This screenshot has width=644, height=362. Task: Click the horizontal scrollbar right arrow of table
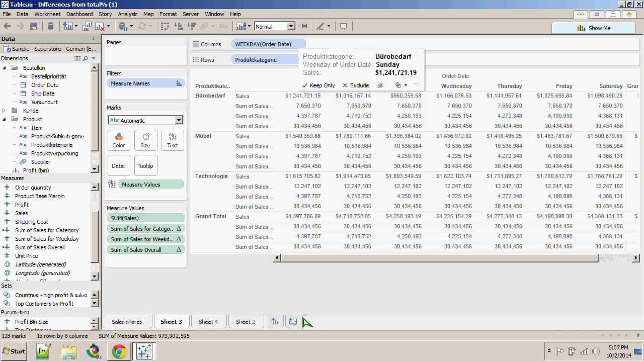coord(636,258)
